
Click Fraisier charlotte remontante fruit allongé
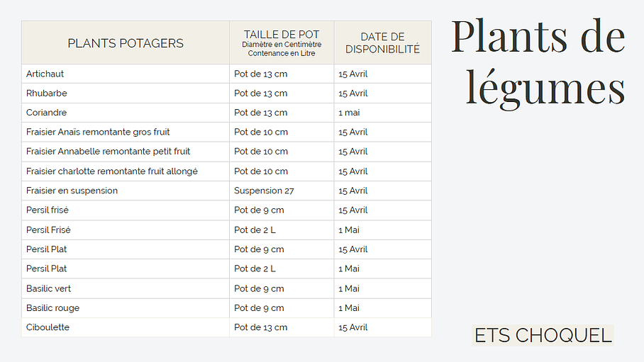(x=112, y=171)
